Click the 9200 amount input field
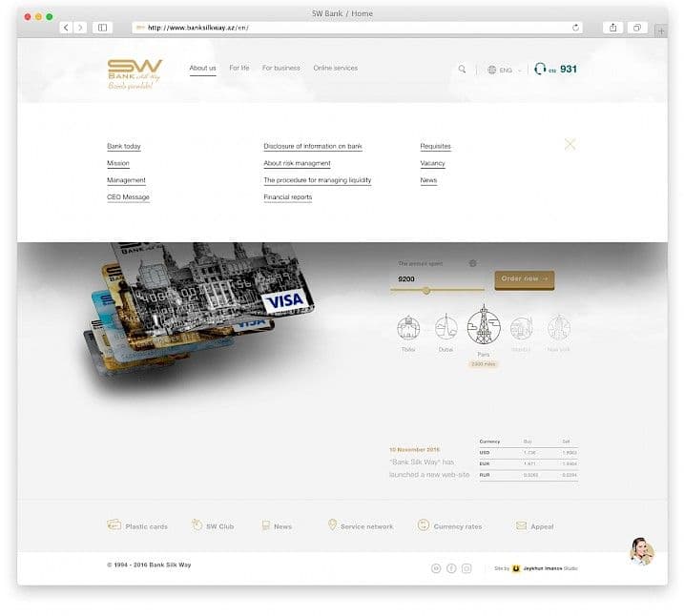This screenshot has height=616, width=684. 436,279
